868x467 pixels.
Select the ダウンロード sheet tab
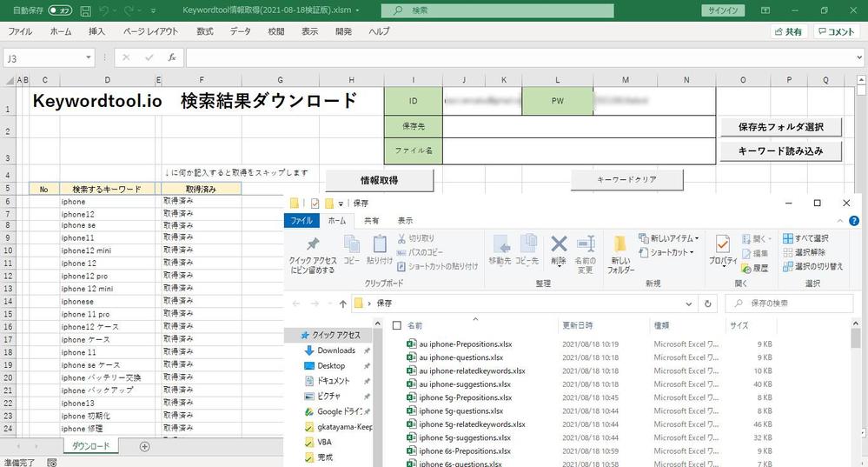coord(90,446)
